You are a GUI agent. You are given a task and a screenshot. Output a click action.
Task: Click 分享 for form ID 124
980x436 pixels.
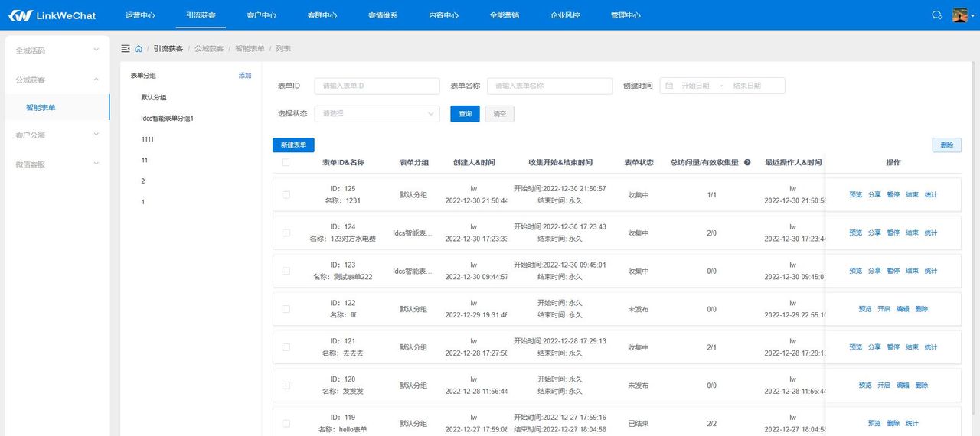click(x=874, y=233)
